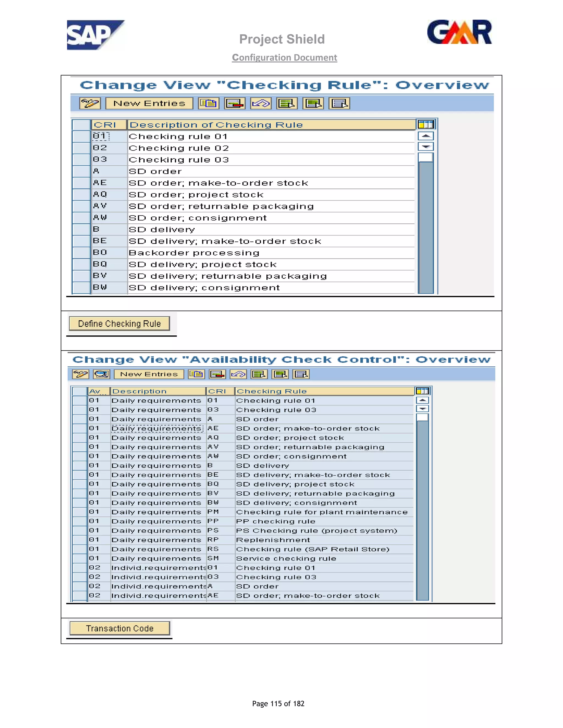Click CRI cell PM in lower table
This screenshot has width=563, height=728.
[x=221, y=512]
